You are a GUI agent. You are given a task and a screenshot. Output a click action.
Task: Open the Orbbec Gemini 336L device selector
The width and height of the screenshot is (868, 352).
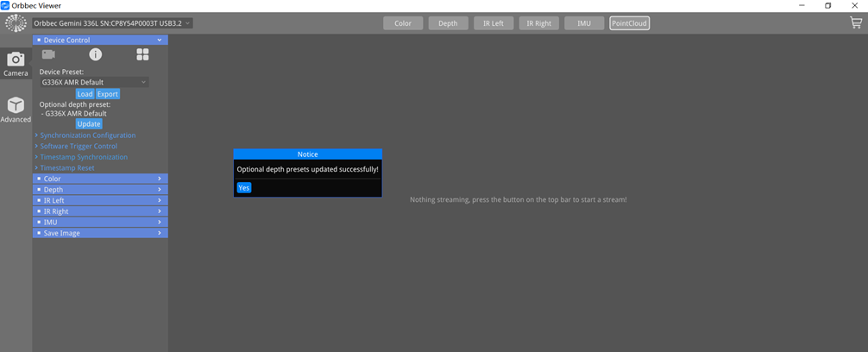tap(112, 23)
